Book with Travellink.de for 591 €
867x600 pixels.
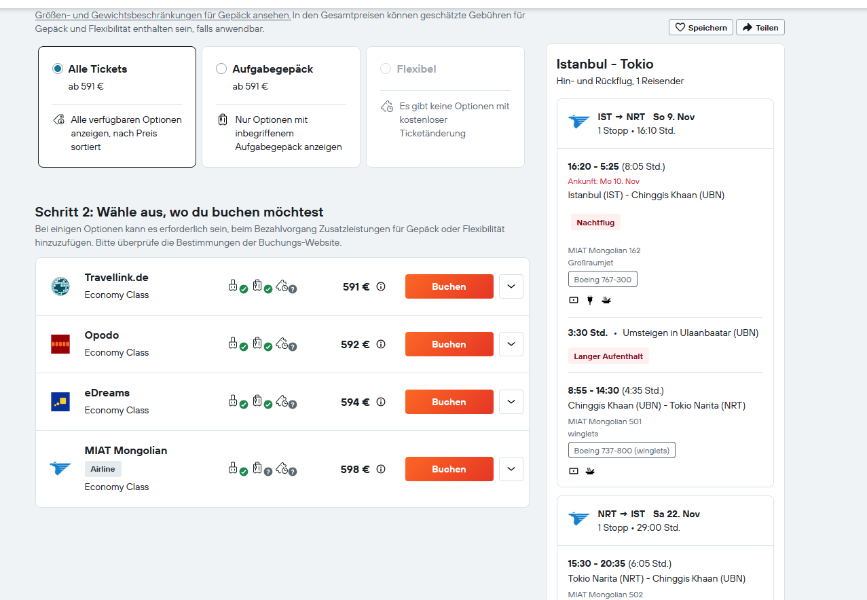pos(449,286)
